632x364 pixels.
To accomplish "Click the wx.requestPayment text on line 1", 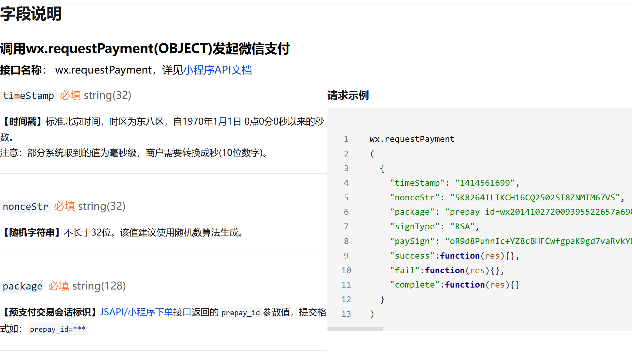I will 412,139.
